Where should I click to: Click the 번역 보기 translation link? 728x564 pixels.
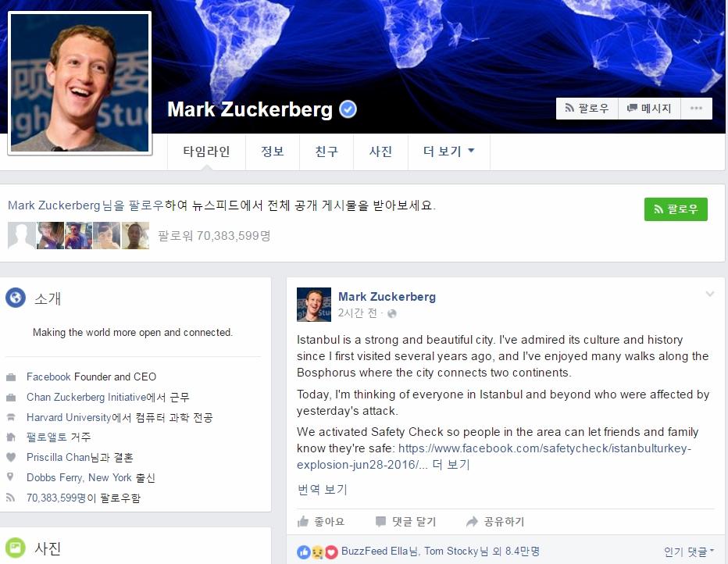coord(323,489)
